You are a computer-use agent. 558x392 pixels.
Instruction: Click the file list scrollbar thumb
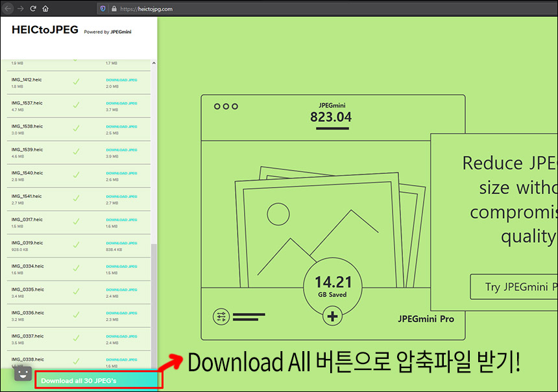click(154, 306)
